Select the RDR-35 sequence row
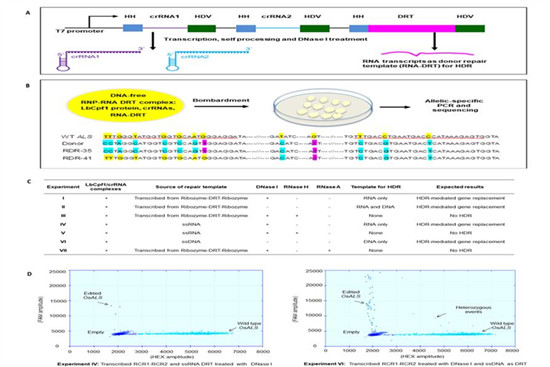 pyautogui.click(x=281, y=151)
